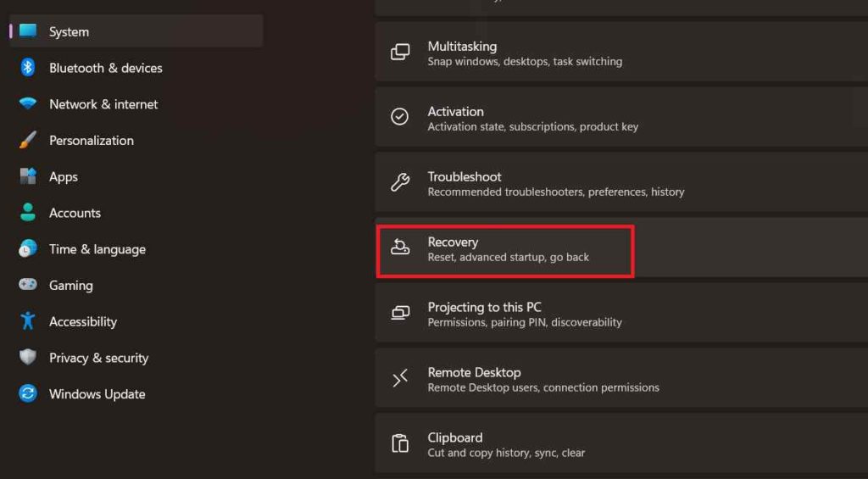868x479 pixels.
Task: Open the Clipboard settings row
Action: tap(621, 443)
